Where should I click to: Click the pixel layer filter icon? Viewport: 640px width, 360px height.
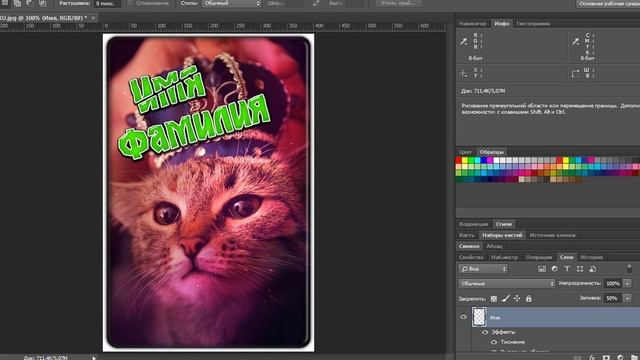[542, 269]
